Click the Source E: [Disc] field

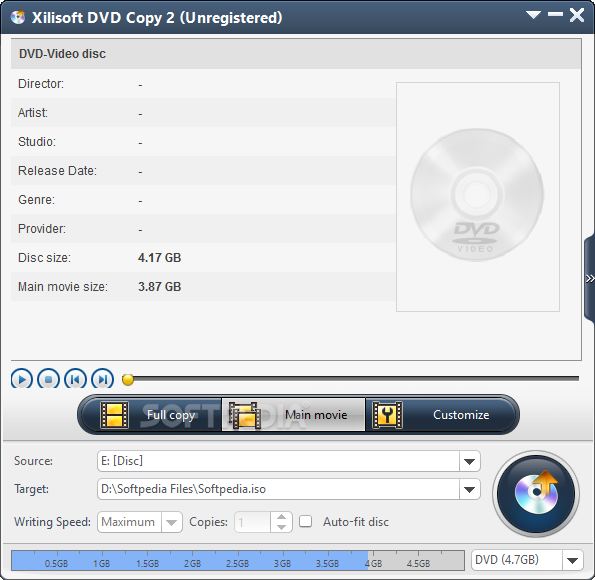coord(278,461)
